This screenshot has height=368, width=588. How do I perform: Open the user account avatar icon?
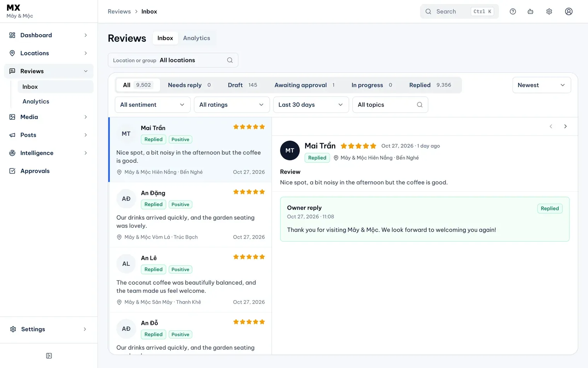click(569, 12)
